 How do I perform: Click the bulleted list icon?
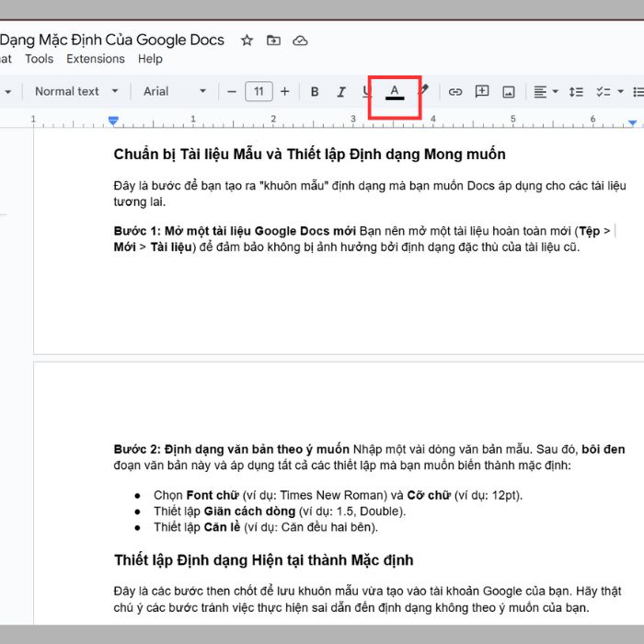tap(638, 92)
